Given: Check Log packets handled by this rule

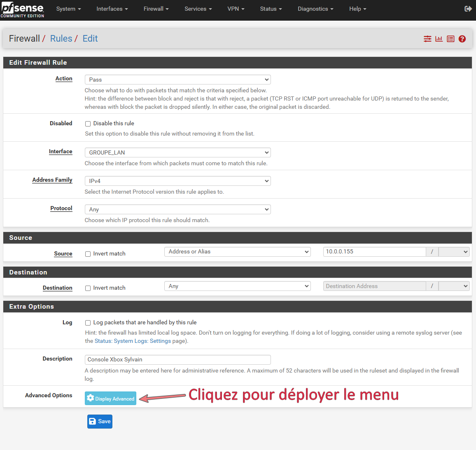Looking at the screenshot, I should click(88, 323).
